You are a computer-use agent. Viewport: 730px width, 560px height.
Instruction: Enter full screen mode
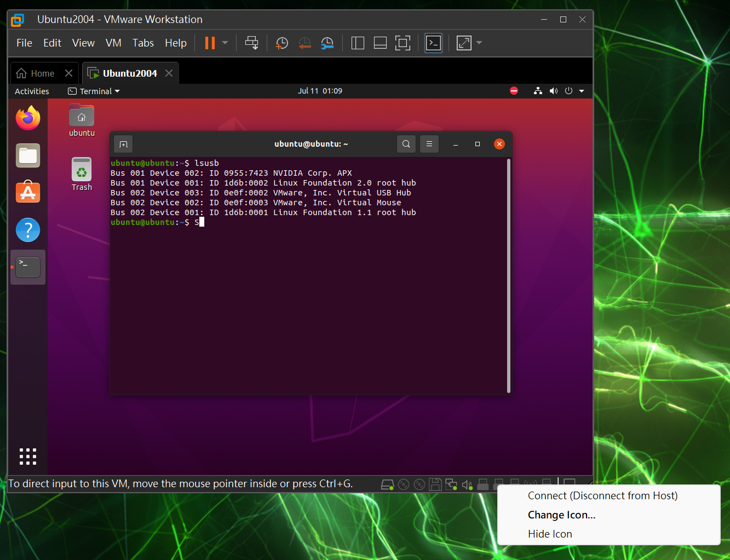(x=403, y=43)
